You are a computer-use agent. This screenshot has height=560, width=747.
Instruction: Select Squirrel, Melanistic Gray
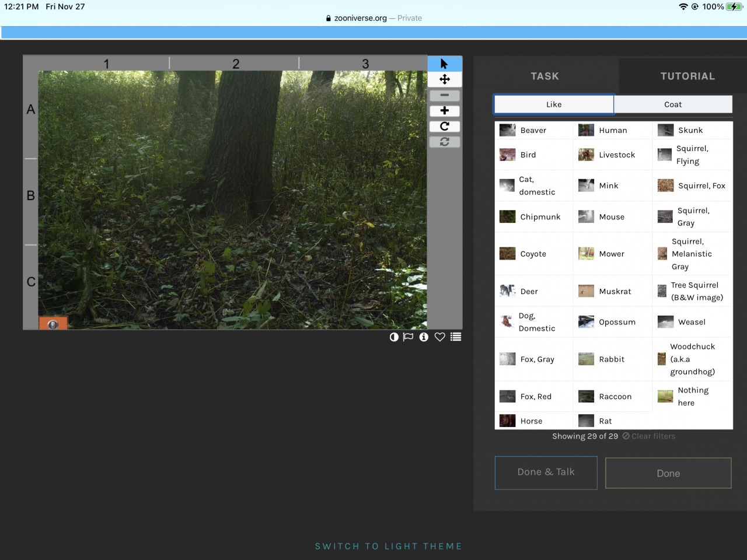point(692,254)
